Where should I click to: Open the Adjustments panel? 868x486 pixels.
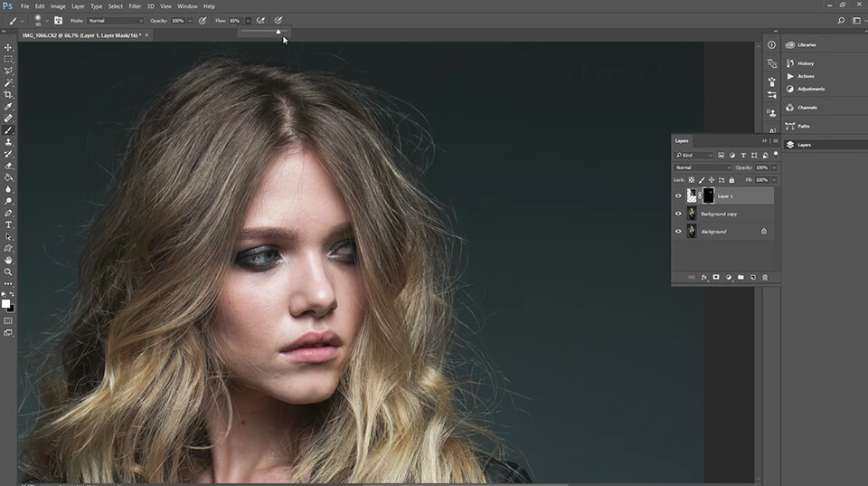[810, 89]
